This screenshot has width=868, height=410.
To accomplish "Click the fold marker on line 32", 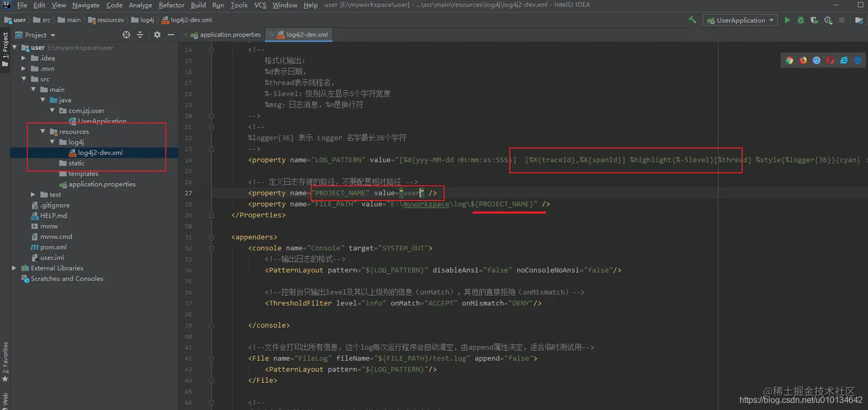I will click(x=212, y=248).
